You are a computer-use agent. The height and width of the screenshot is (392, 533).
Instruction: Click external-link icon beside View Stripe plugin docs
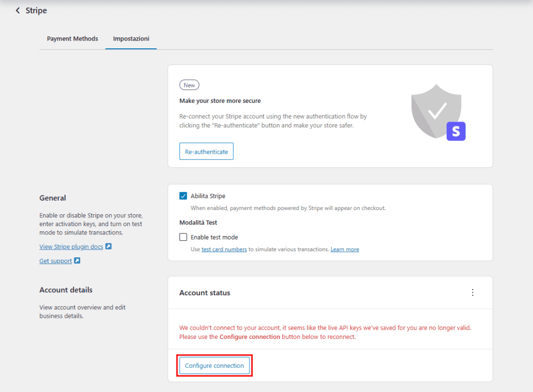(108, 246)
